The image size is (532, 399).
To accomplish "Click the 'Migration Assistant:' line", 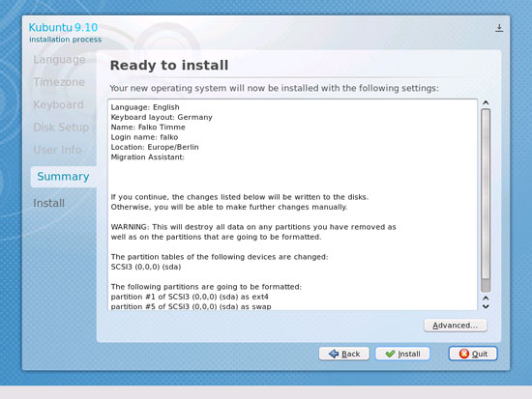I will point(148,157).
